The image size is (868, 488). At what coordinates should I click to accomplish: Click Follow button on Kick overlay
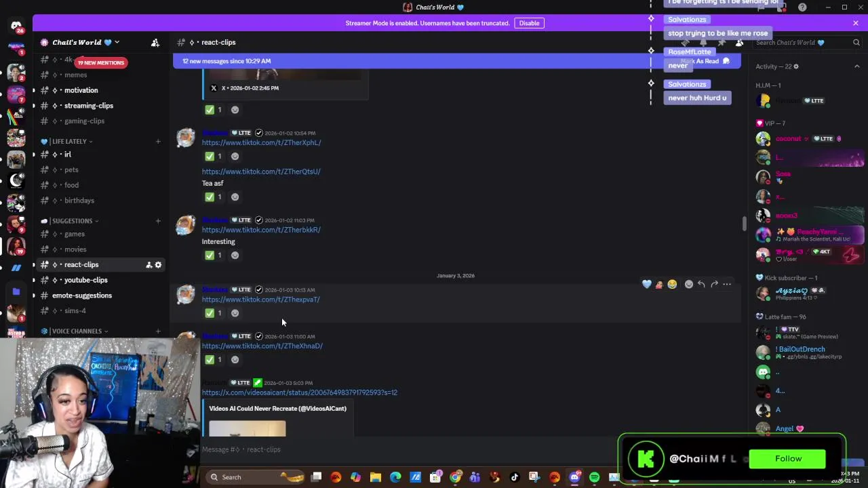pyautogui.click(x=788, y=459)
